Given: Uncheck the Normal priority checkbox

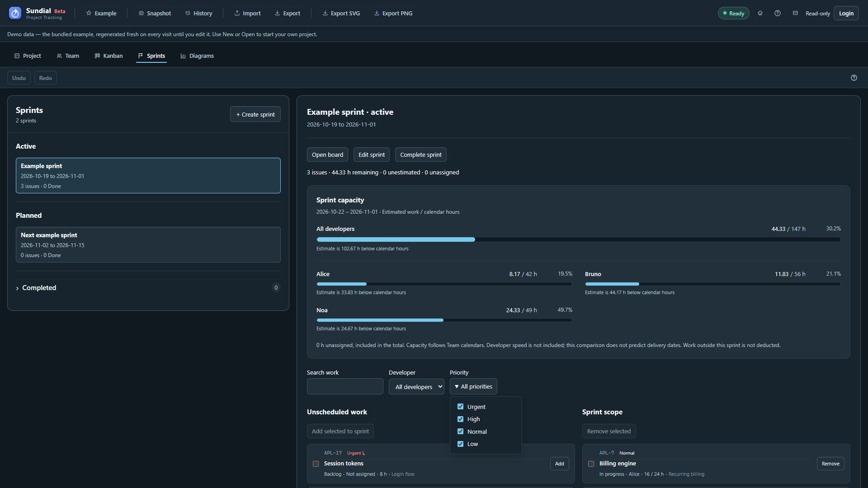Looking at the screenshot, I should coord(460,432).
